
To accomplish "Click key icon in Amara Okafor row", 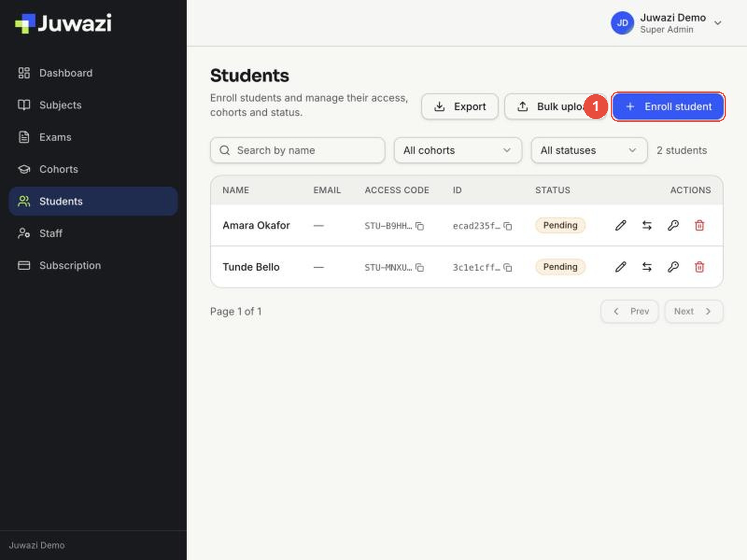I will tap(673, 225).
